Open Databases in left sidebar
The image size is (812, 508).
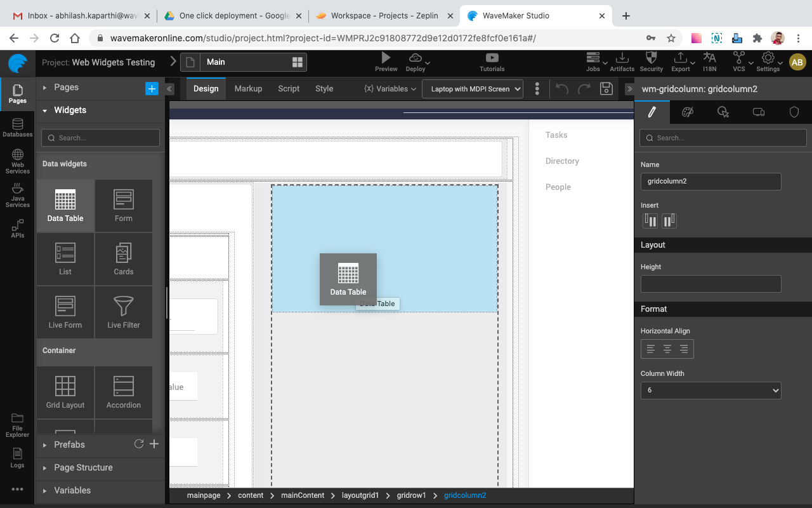(x=17, y=128)
